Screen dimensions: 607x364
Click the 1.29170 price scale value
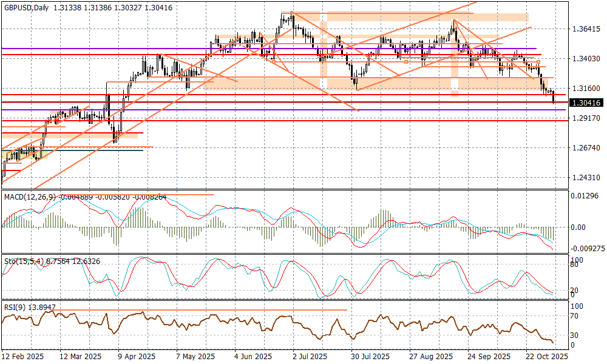tap(586, 118)
